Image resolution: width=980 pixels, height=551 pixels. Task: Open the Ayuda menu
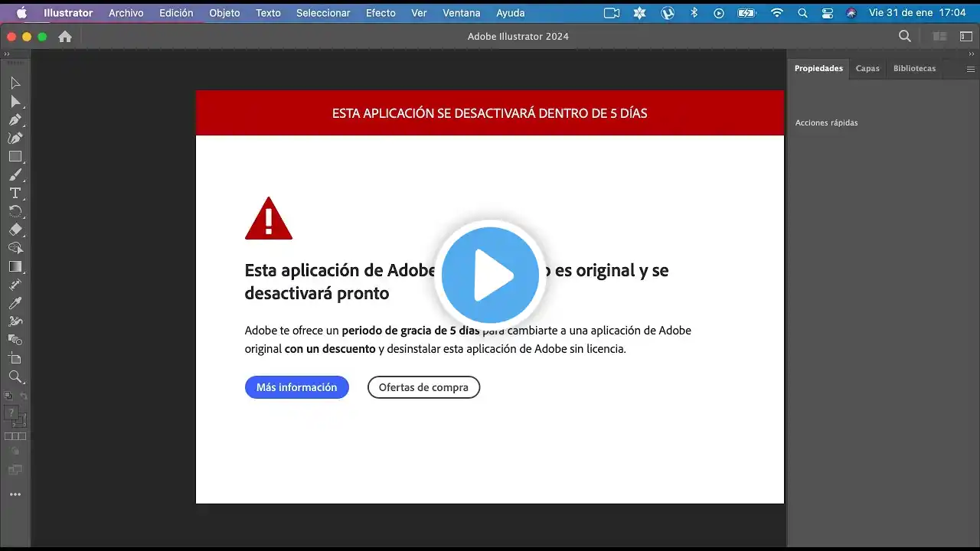tap(511, 13)
